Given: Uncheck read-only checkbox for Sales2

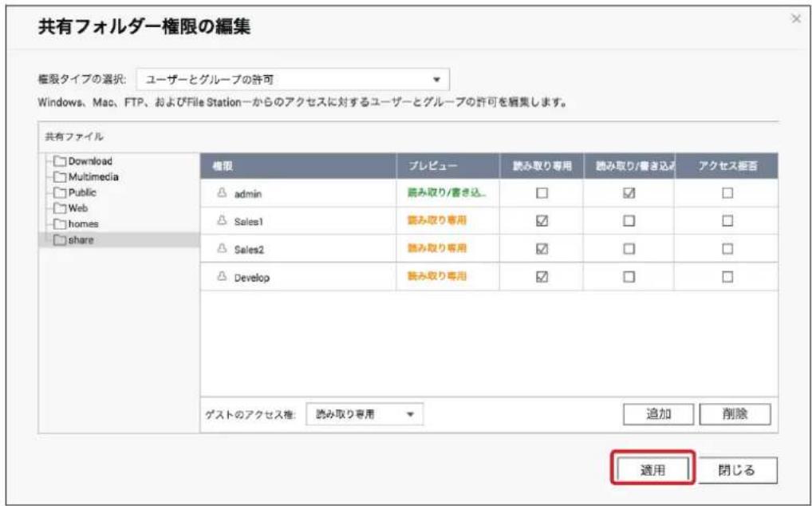Looking at the screenshot, I should [x=542, y=248].
